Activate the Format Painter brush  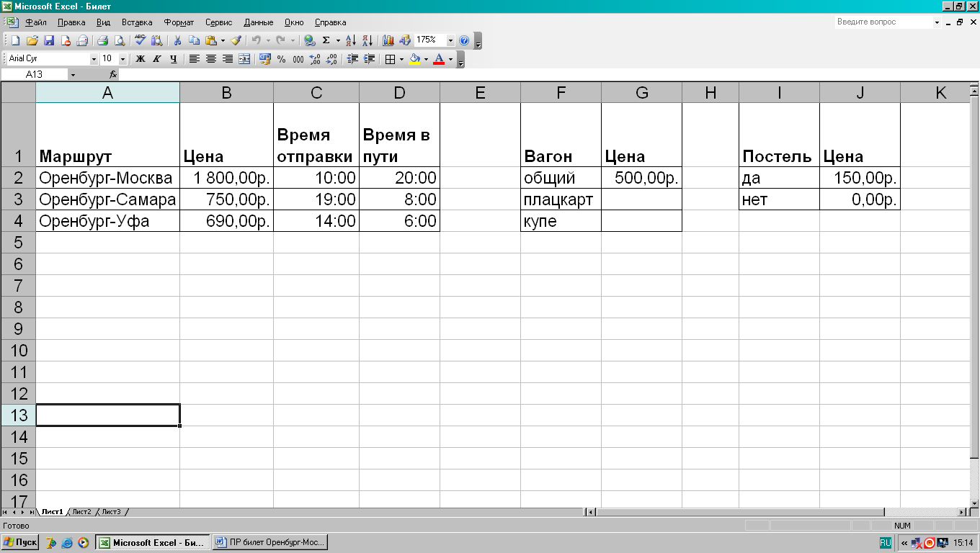(x=236, y=40)
